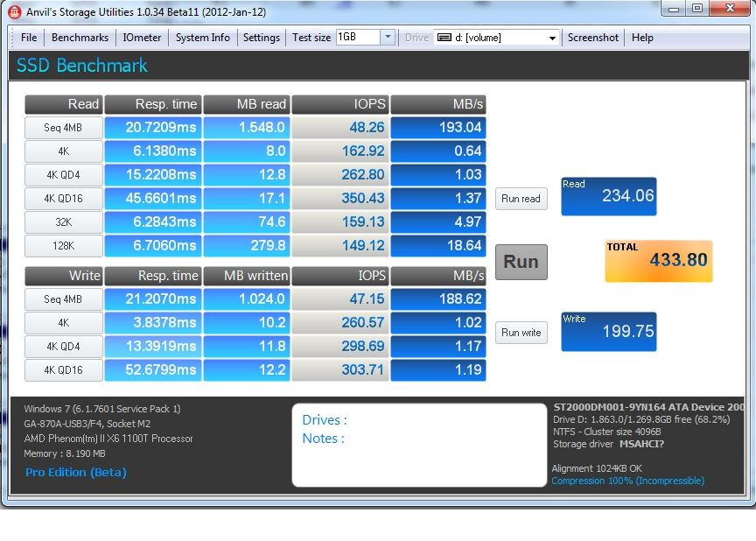Click the 279.8 MB read cell
Viewport: 756px width, 541px height.
pos(247,246)
